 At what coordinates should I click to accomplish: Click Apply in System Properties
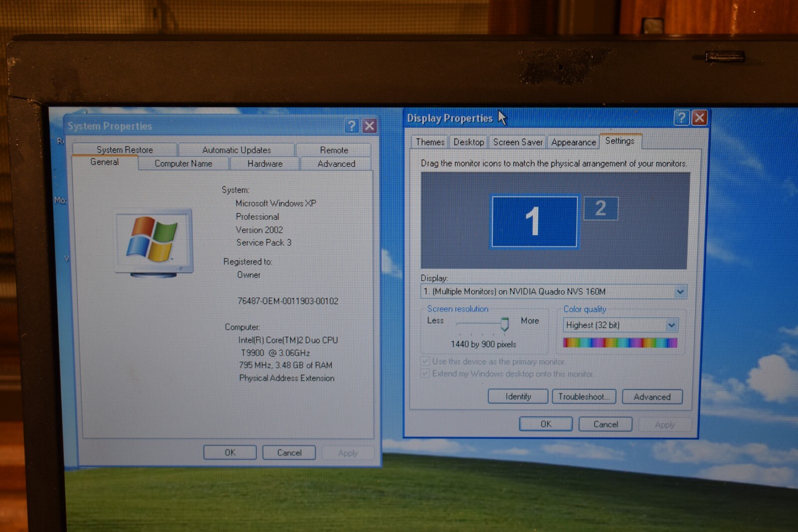(x=348, y=453)
